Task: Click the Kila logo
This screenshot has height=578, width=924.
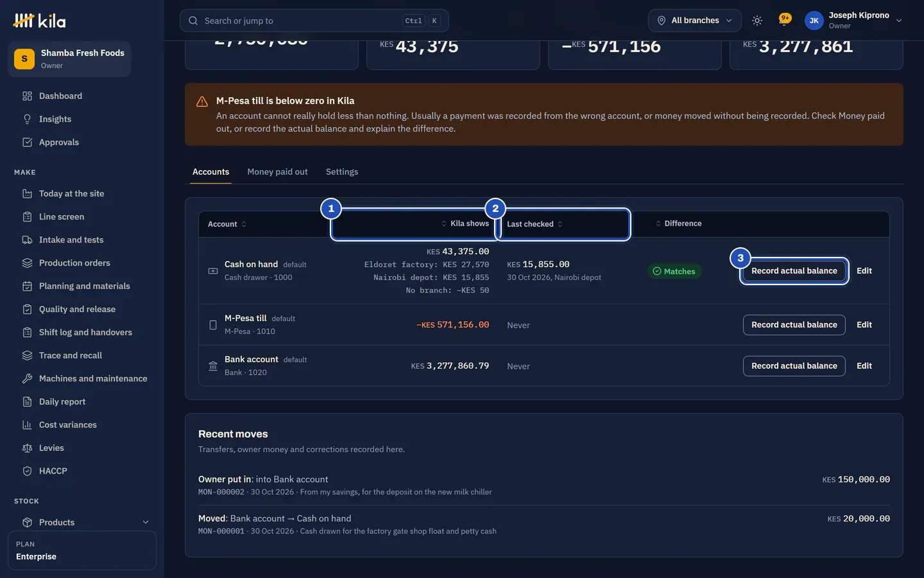Action: [x=40, y=21]
